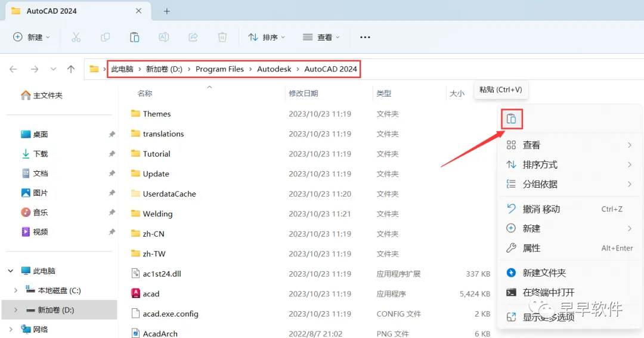The height and width of the screenshot is (338, 644).
Task: Open the zh-CN folder
Action: [x=153, y=234]
